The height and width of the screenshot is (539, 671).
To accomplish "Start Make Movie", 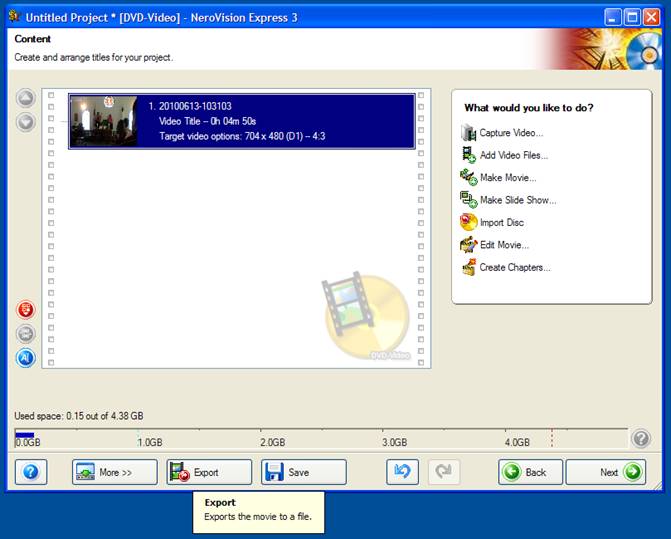I will (508, 178).
